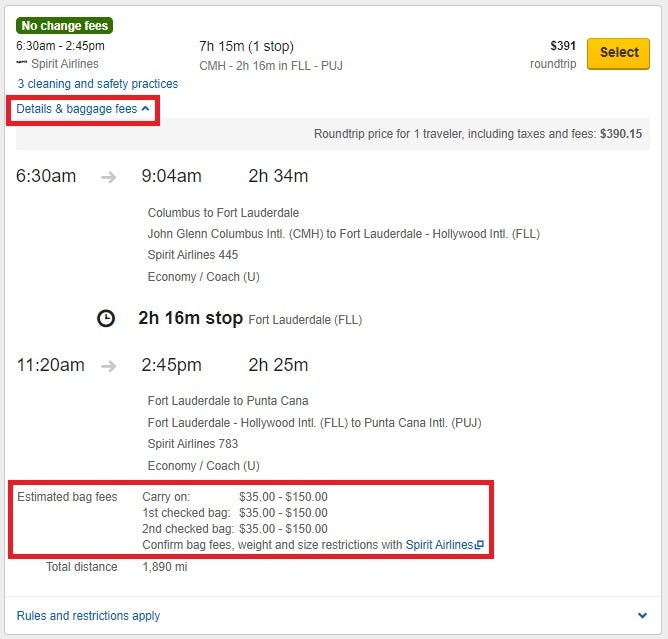Click '6:30am - 2:45pm' time summary
The image size is (668, 639).
pyautogui.click(x=60, y=46)
